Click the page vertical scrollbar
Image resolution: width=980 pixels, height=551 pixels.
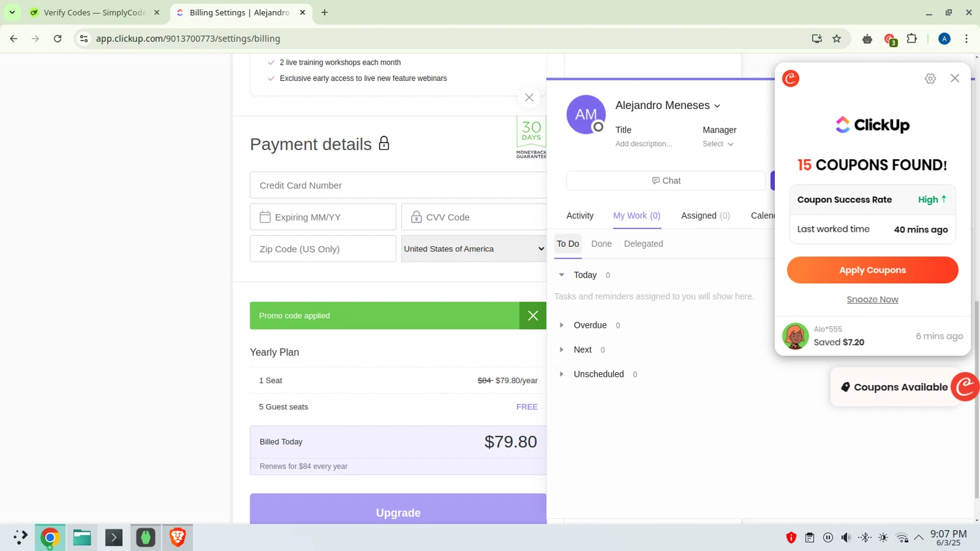[x=977, y=398]
